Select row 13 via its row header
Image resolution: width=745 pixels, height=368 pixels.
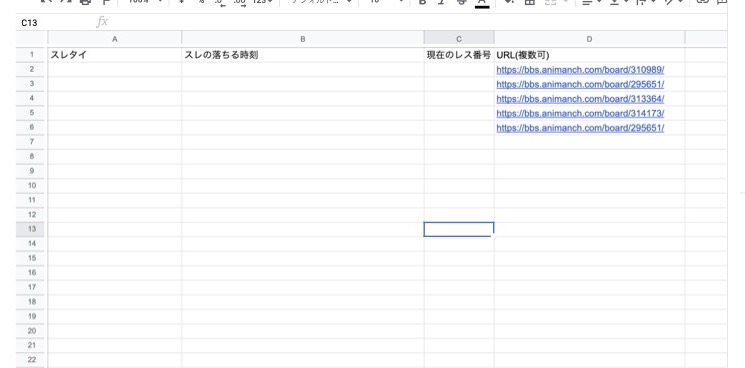[x=32, y=229]
